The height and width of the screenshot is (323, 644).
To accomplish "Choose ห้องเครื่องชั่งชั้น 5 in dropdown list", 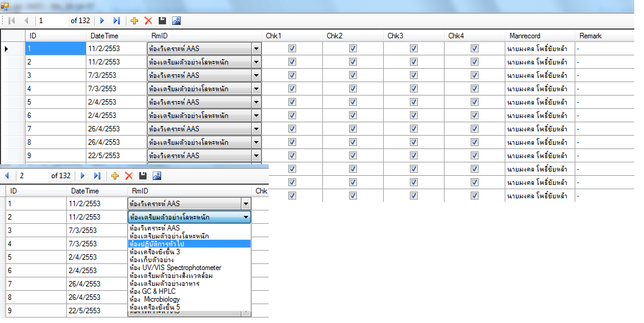I will 189,307.
